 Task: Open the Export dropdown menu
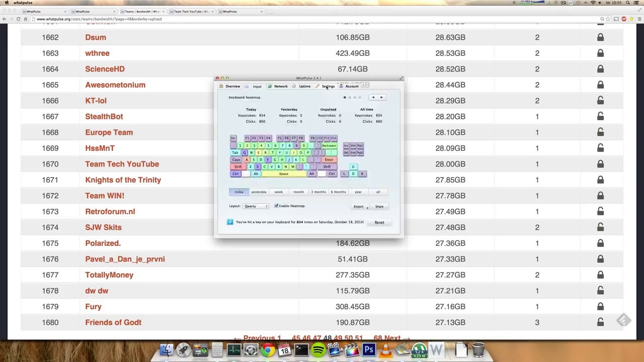[x=360, y=207]
